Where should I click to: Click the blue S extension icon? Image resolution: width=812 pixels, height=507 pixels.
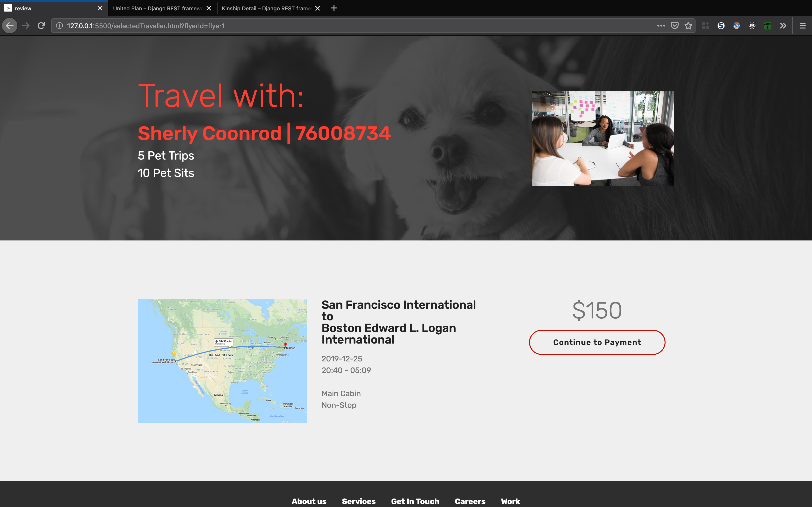tap(721, 26)
